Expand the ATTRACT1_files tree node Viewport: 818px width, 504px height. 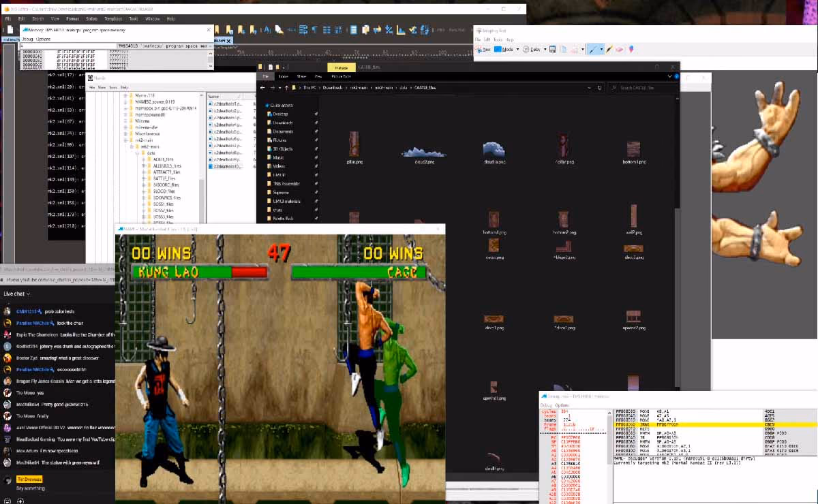144,172
